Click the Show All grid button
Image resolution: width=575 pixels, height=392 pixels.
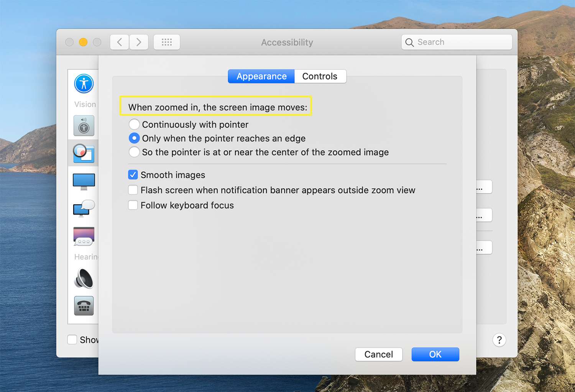click(167, 42)
